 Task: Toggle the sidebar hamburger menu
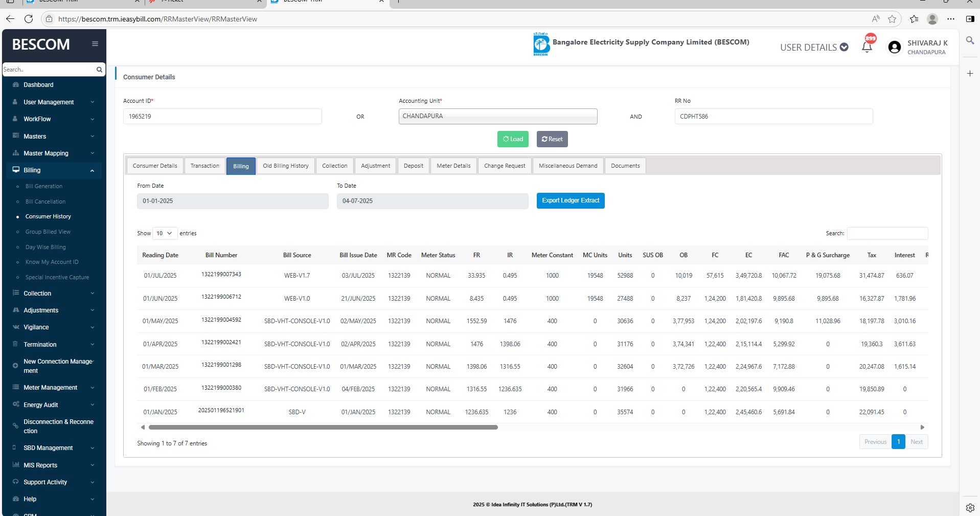click(x=95, y=44)
